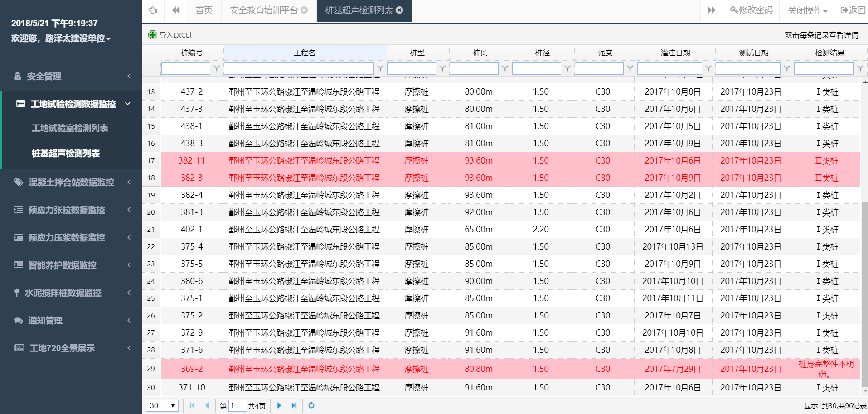Click the 返回 button
Screen dimensions: 868x414
click(853, 10)
